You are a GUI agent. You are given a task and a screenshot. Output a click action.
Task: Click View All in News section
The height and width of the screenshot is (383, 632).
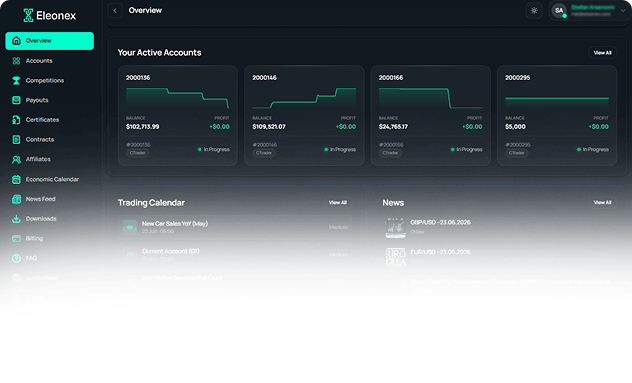[603, 202]
